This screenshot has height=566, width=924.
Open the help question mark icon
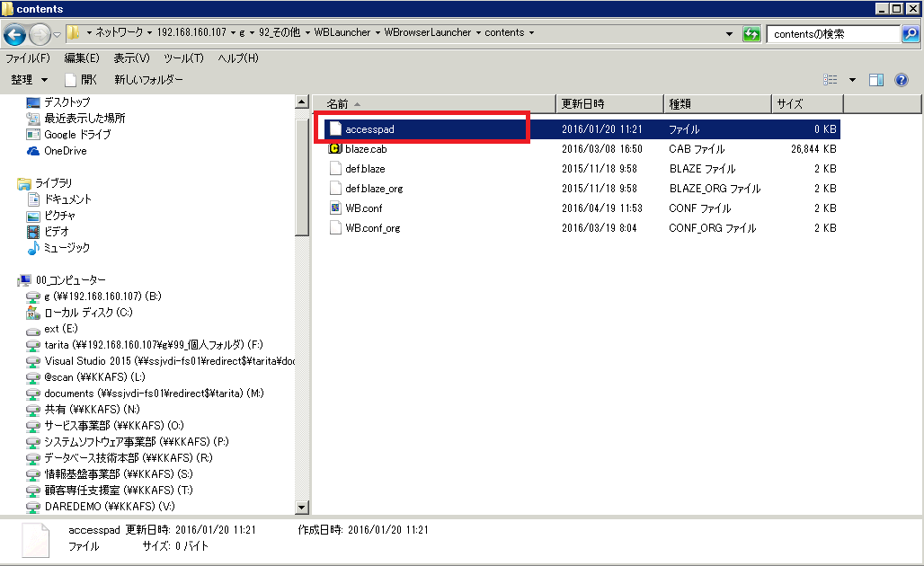coord(901,80)
